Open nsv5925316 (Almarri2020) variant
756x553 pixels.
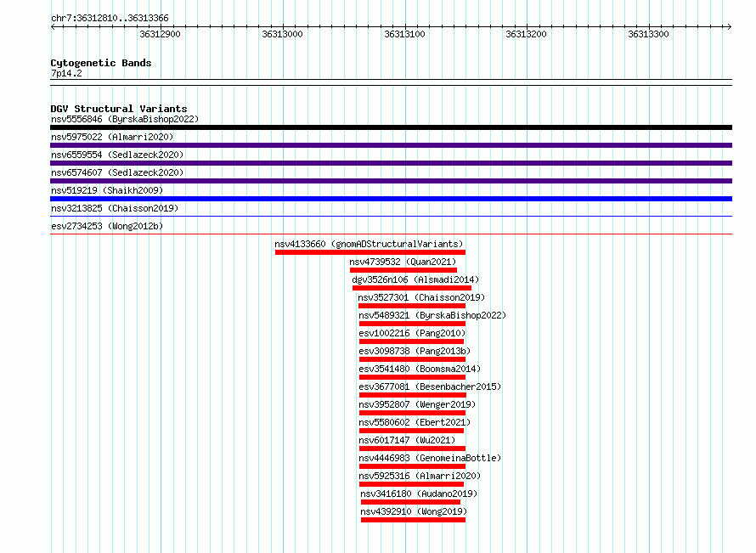tap(420, 476)
